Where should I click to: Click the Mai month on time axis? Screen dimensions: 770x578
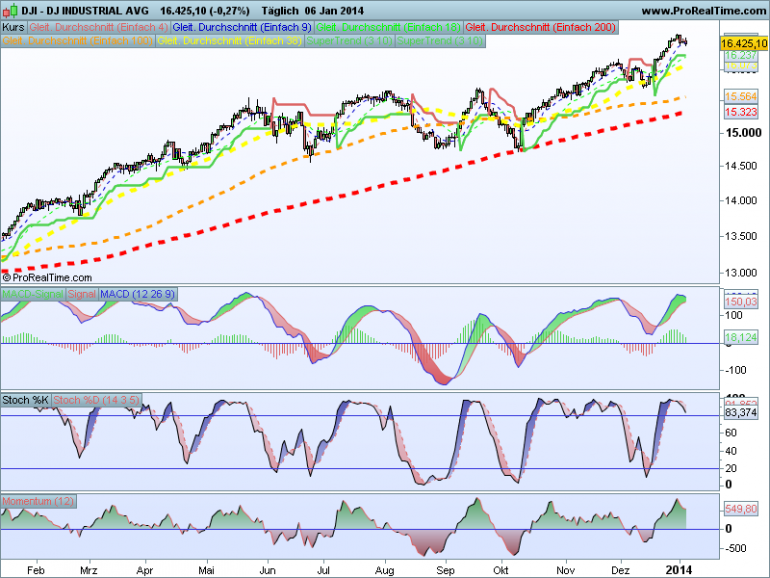(x=206, y=570)
